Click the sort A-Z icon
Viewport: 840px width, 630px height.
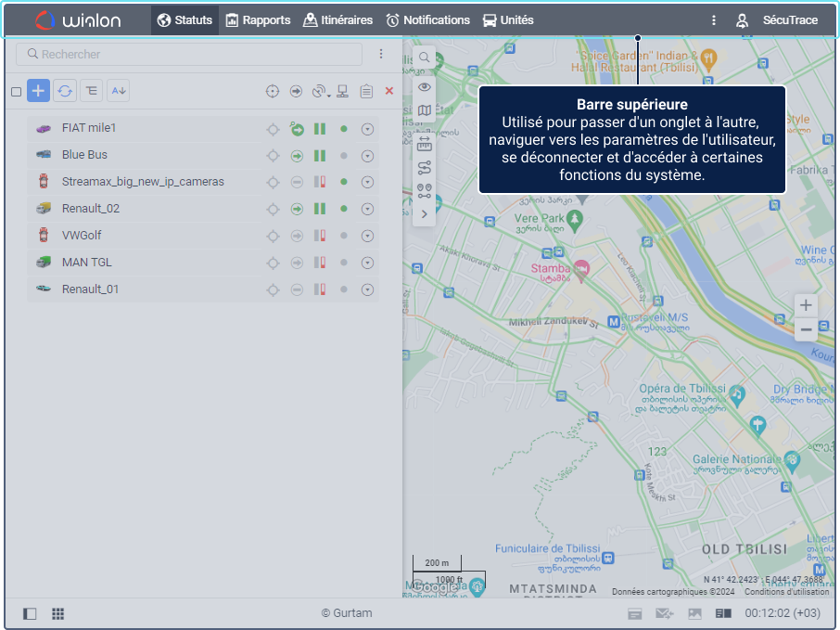118,90
